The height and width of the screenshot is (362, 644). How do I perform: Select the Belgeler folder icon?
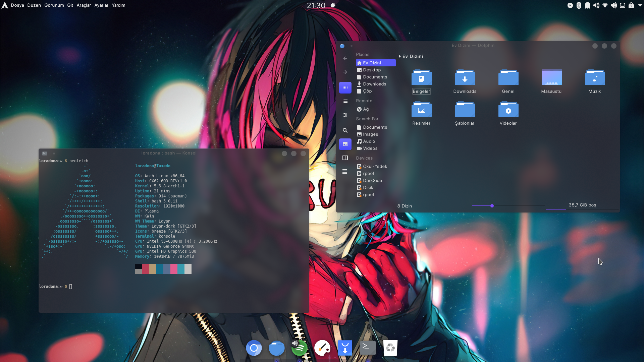point(422,78)
